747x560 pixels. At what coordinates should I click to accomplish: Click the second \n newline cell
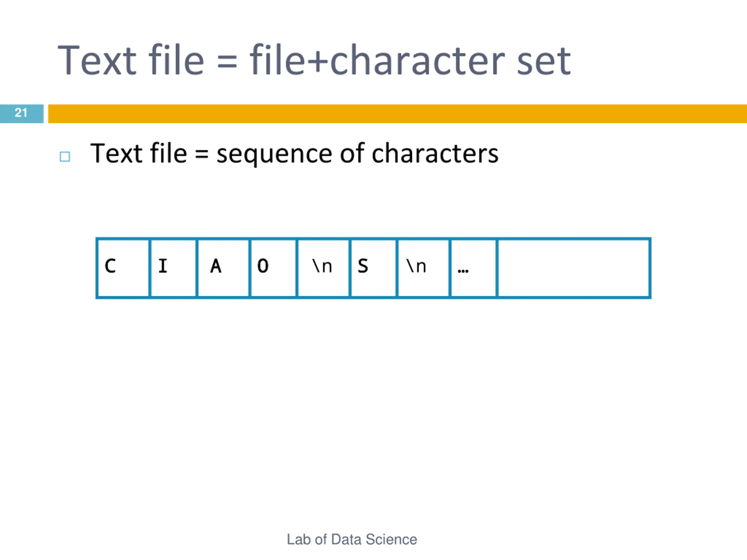424,268
